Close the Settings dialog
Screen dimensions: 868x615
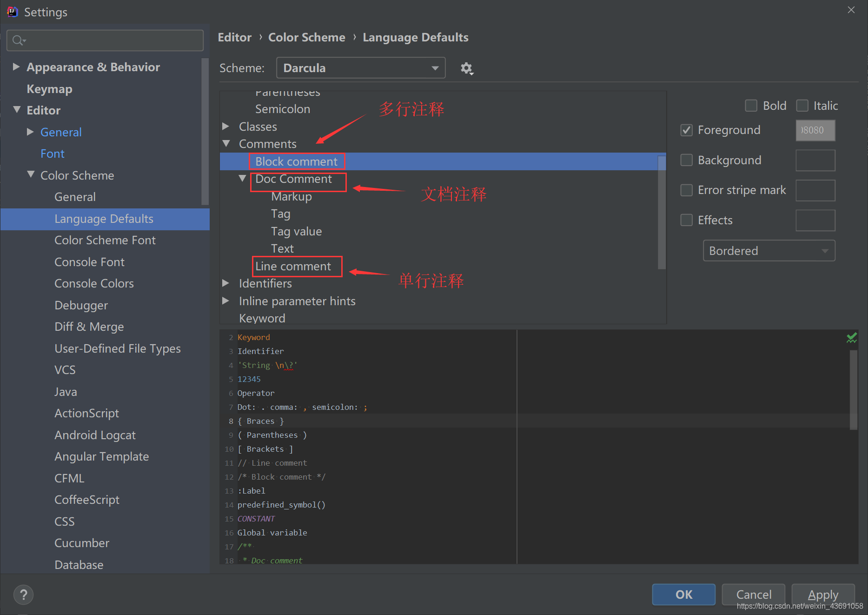(851, 10)
